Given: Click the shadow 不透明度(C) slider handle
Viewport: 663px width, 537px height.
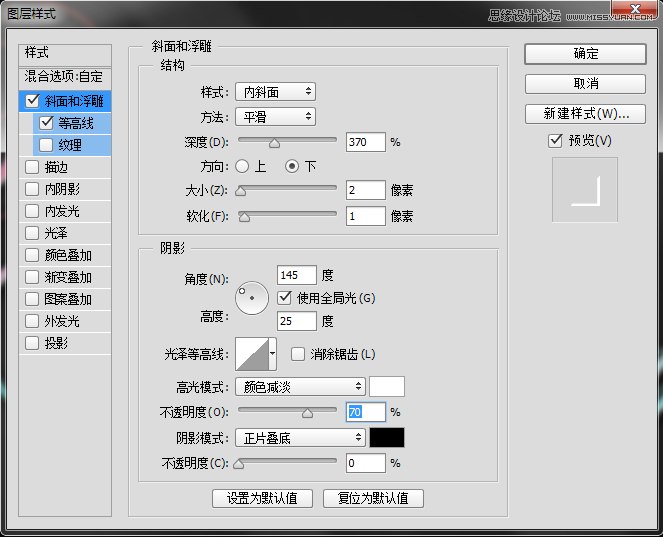Looking at the screenshot, I should [x=238, y=464].
